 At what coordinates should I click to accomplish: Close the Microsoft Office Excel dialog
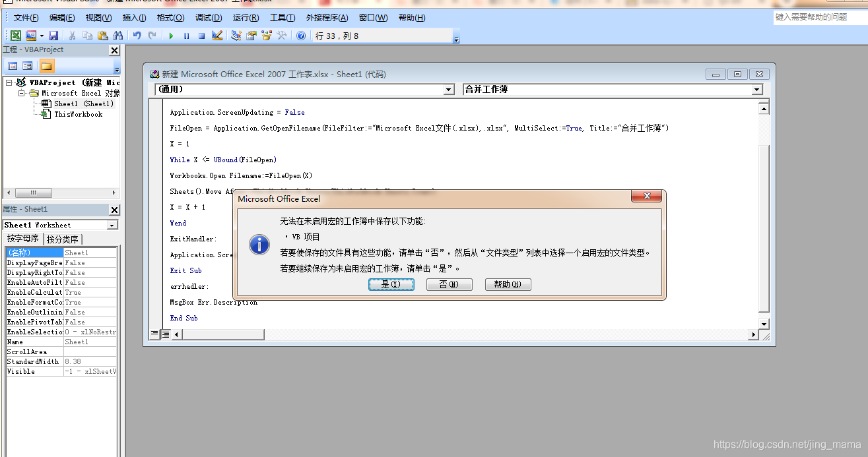647,197
